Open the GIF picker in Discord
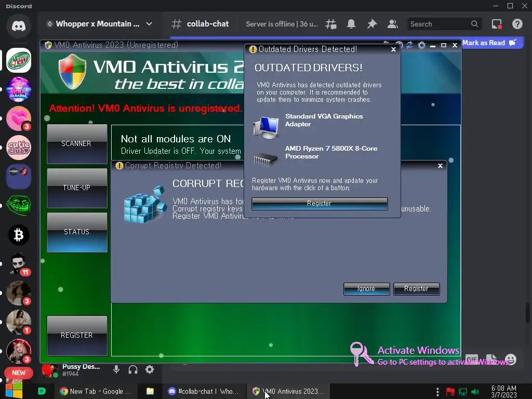This screenshot has height=399, width=532. coord(472,359)
